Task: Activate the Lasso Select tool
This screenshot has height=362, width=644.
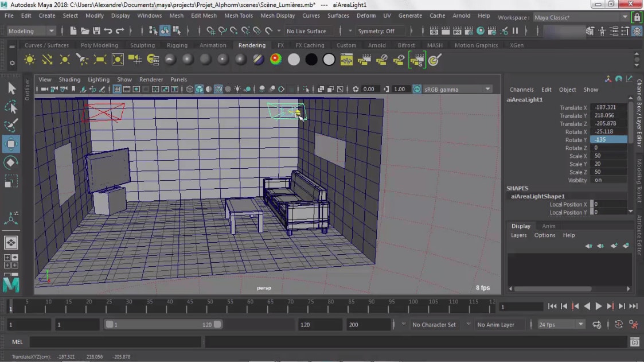Action: pos(11,107)
